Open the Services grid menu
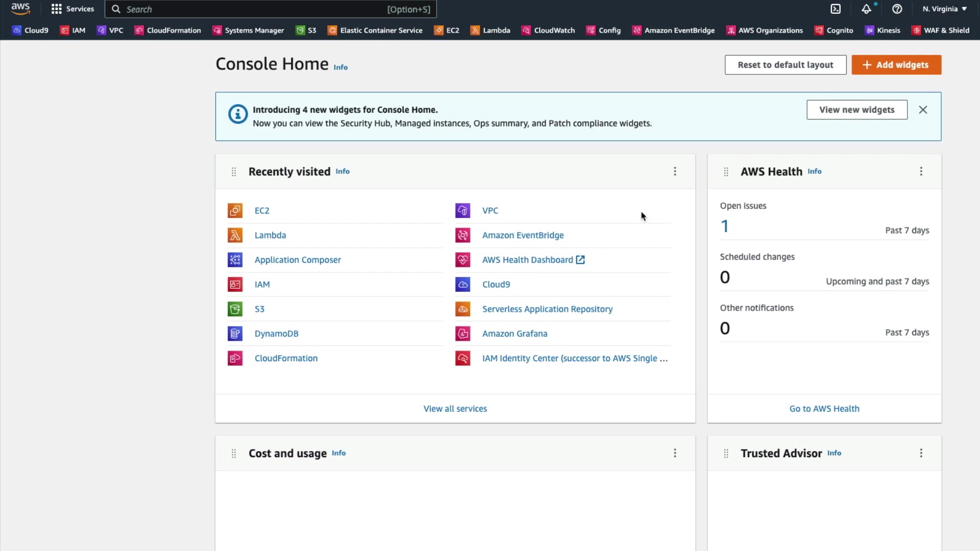This screenshot has width=980, height=551. (x=72, y=9)
